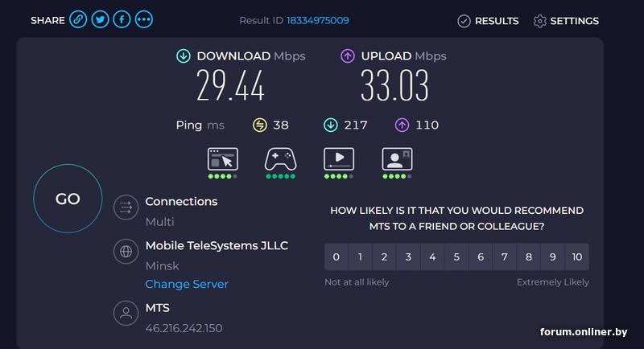Open Result ID 18334975009 link
The image size is (644, 349).
(x=317, y=20)
